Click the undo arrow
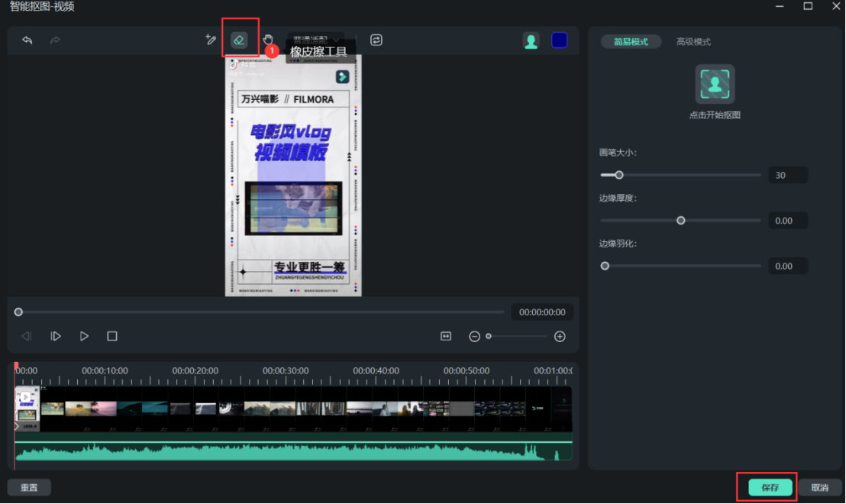Viewport: 846px width, 504px height. [27, 40]
